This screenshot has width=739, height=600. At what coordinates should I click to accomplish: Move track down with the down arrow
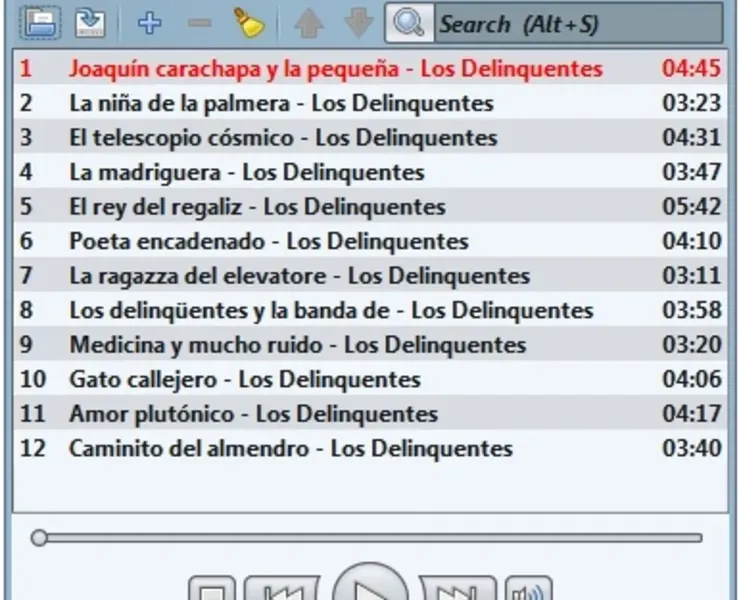pos(359,23)
